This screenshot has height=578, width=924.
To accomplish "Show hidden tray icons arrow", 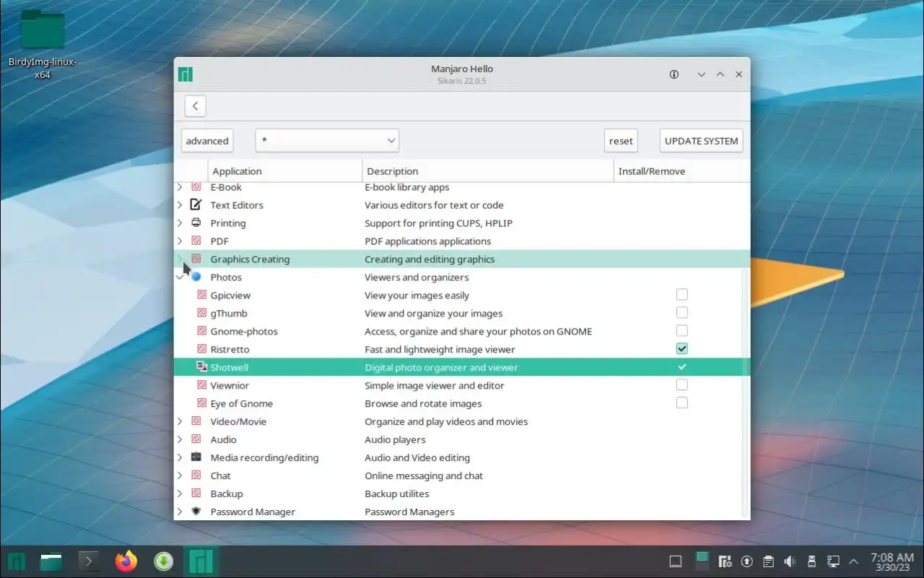I will pyautogui.click(x=855, y=561).
